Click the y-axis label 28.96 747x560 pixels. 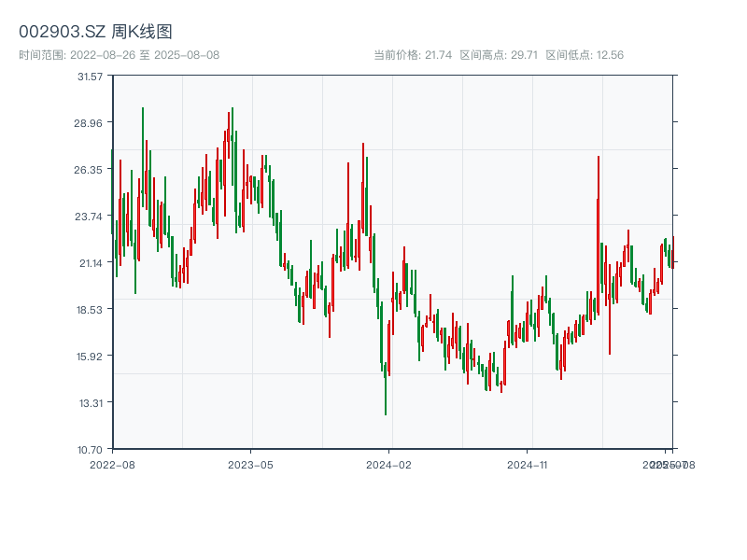click(x=88, y=123)
